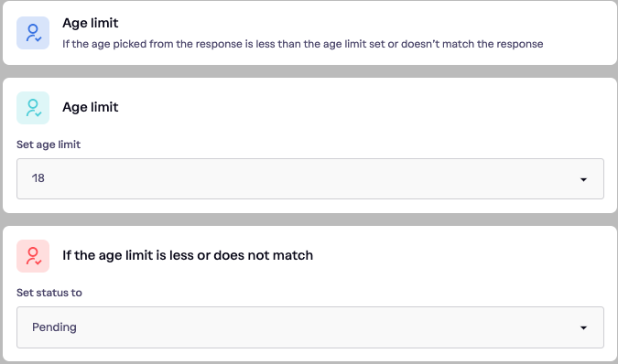Click the Age limit heading beside teal icon
Viewport: 618px width, 364px height.
tap(91, 107)
